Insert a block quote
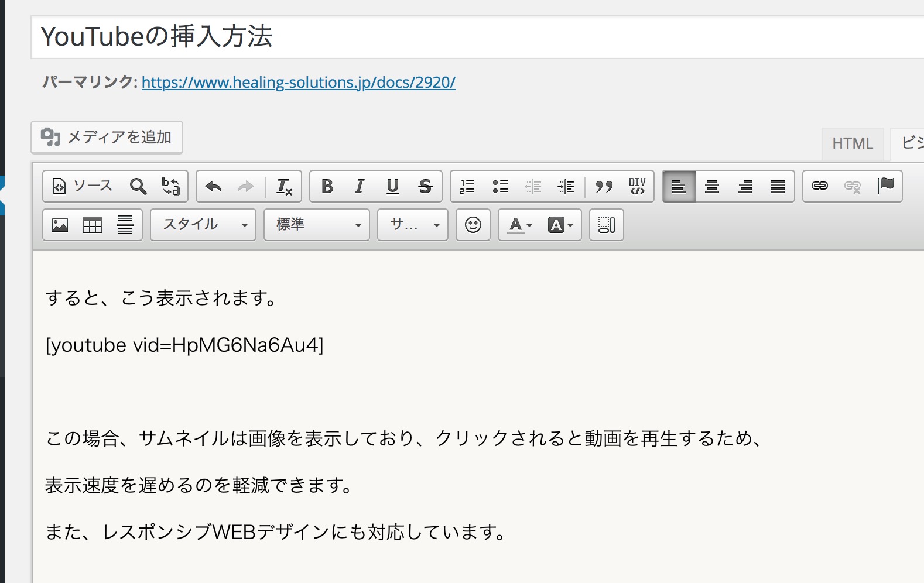The width and height of the screenshot is (924, 583). [x=604, y=187]
